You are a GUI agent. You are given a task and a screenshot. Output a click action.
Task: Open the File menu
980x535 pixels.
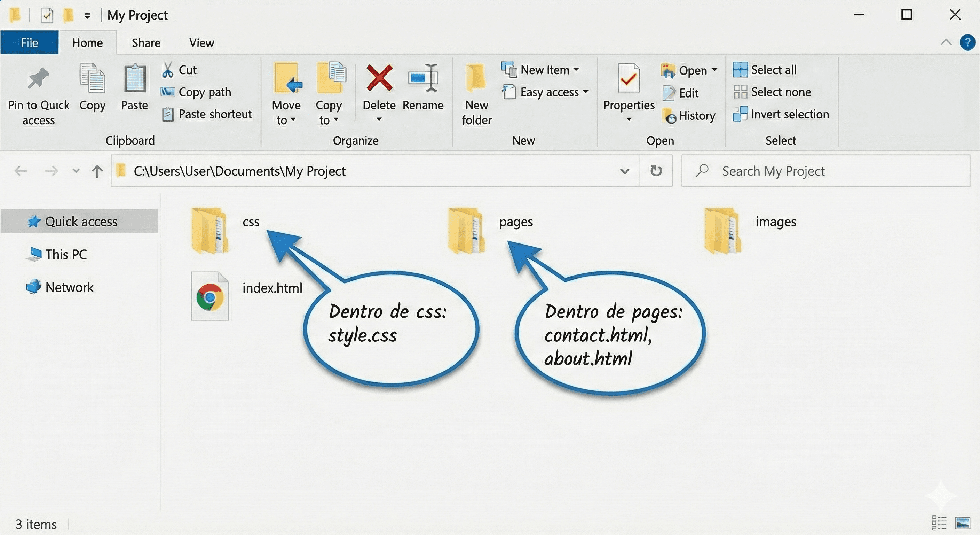29,42
